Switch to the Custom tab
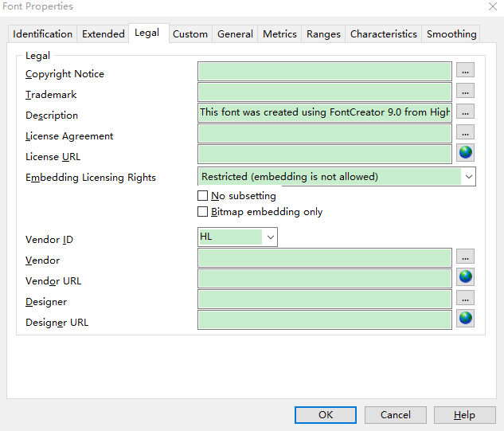504x431 pixels. [x=190, y=33]
